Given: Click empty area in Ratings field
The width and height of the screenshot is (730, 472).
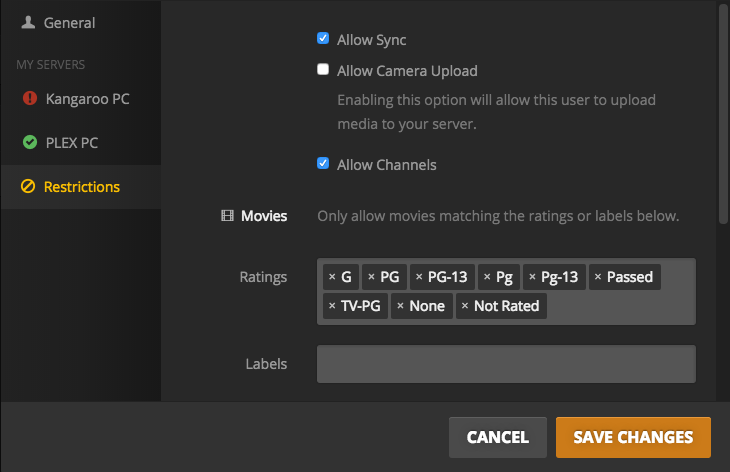Looking at the screenshot, I should [620, 306].
